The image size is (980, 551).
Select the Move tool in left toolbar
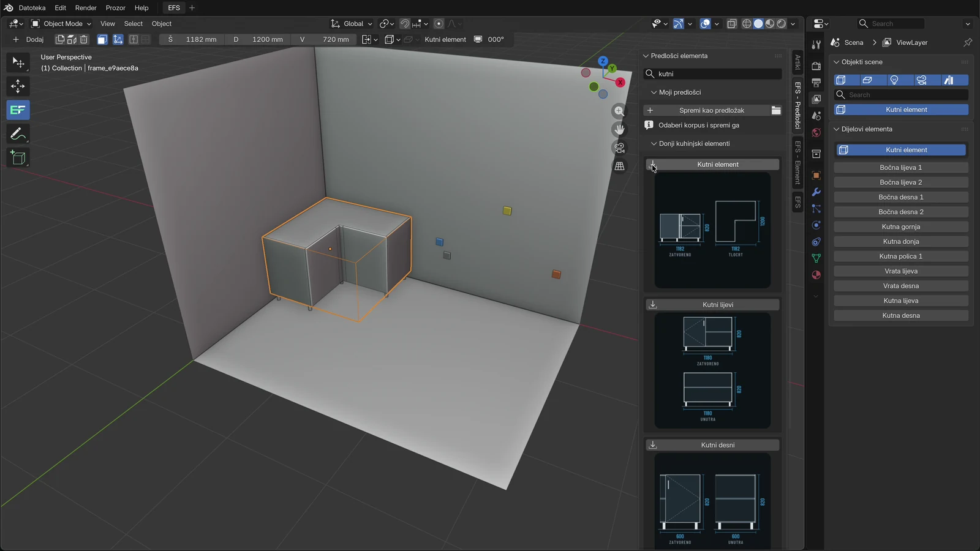pyautogui.click(x=18, y=86)
